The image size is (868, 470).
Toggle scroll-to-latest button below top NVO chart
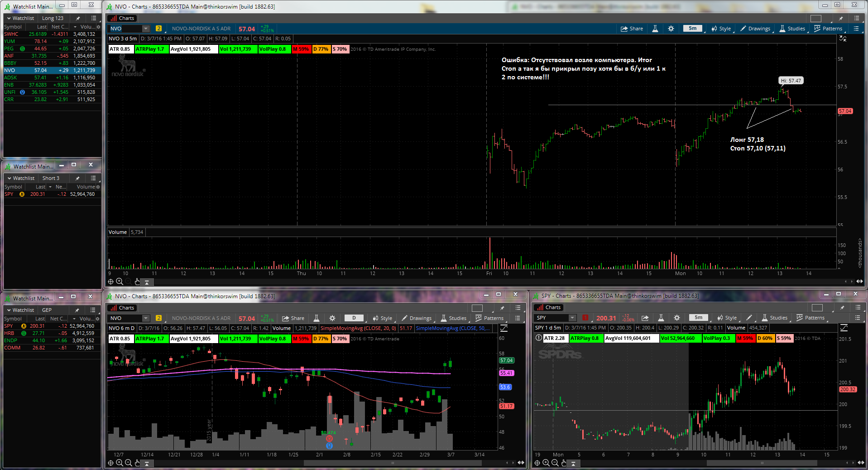147,282
